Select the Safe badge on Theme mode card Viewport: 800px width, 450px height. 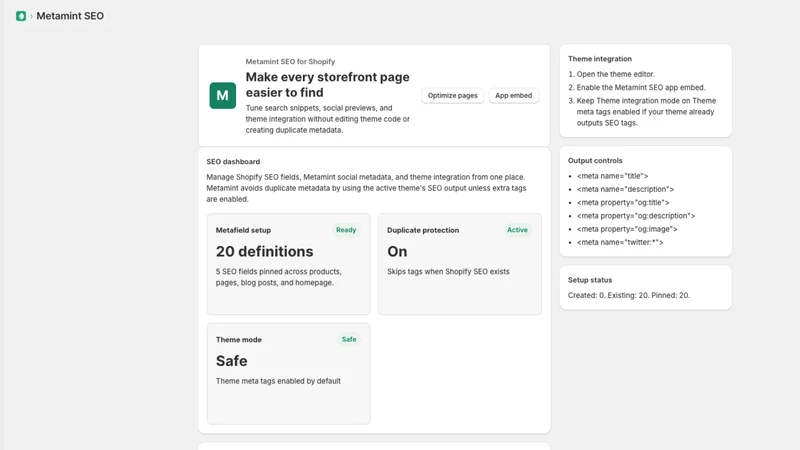click(x=349, y=339)
